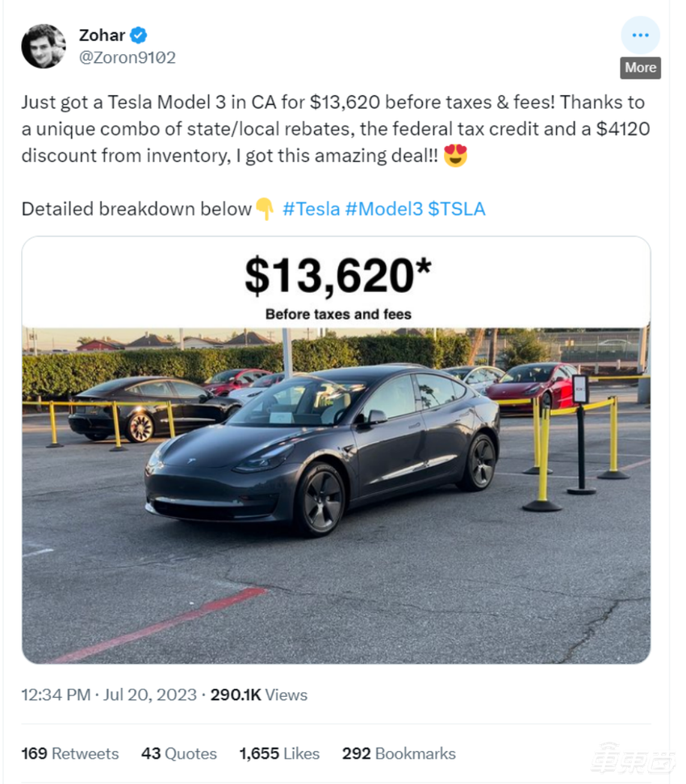Screen dimensions: 686x784
Task: Click the blue verified checkmark beside Zohar
Action: (x=139, y=35)
